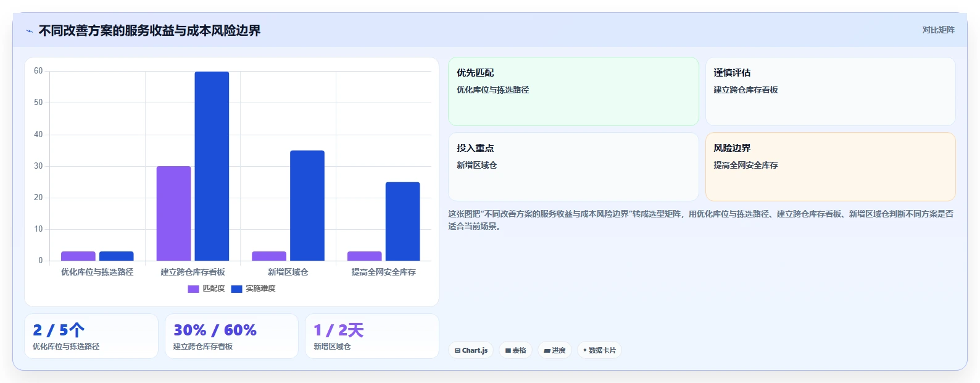Select the 风险边界 matrix card
The height and width of the screenshot is (383, 980).
coord(830,167)
